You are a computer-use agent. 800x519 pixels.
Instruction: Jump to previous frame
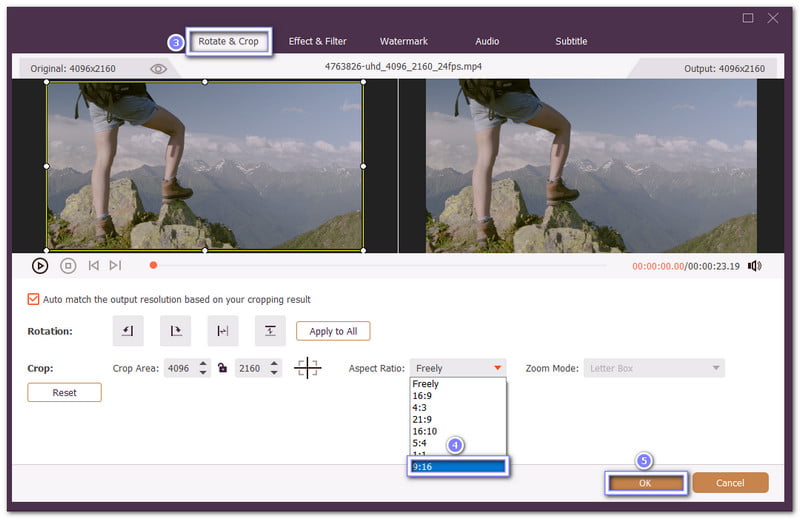(x=93, y=266)
